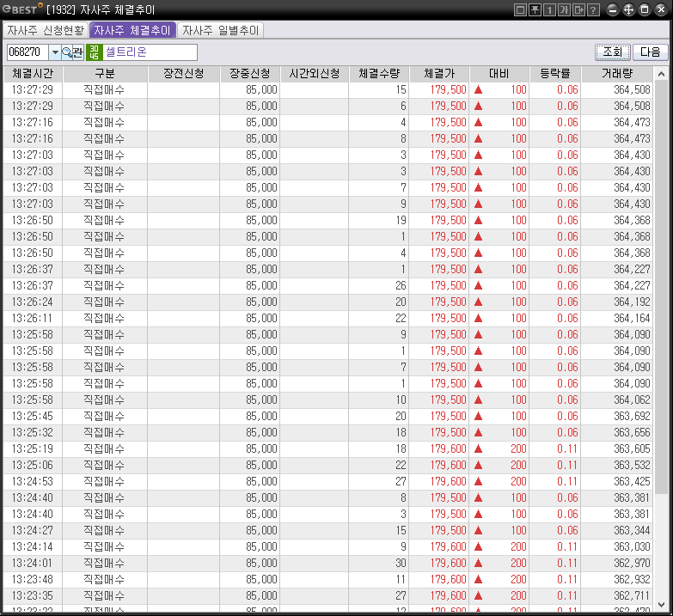Click the volume value 362,711
Viewport: 673px width, 616px height.
[632, 595]
